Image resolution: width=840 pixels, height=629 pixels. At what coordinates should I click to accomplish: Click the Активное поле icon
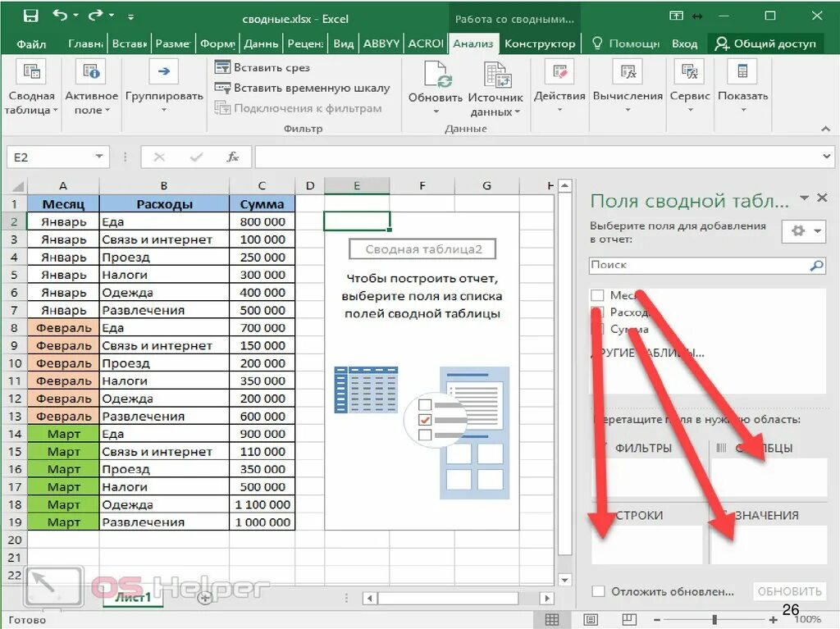click(x=91, y=72)
